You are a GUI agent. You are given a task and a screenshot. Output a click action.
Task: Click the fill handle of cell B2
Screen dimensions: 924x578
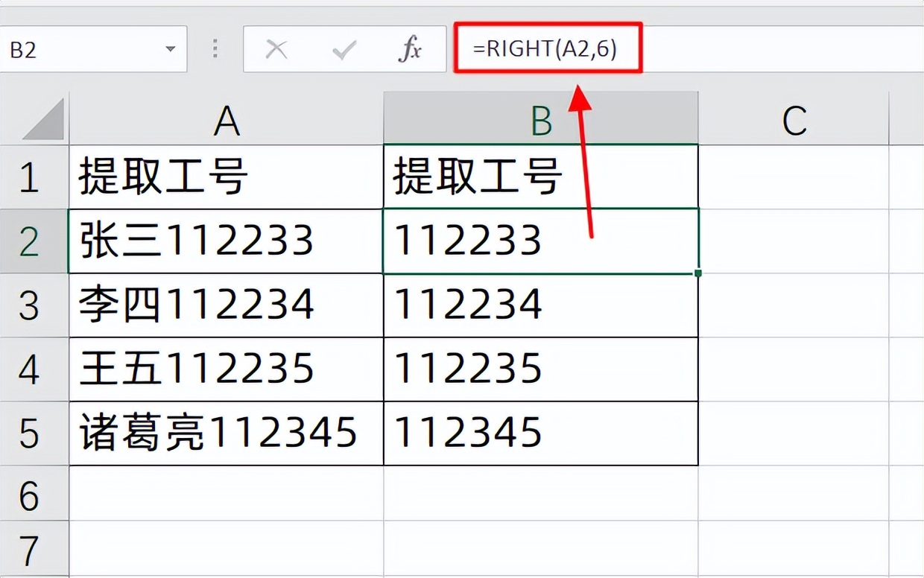click(697, 273)
